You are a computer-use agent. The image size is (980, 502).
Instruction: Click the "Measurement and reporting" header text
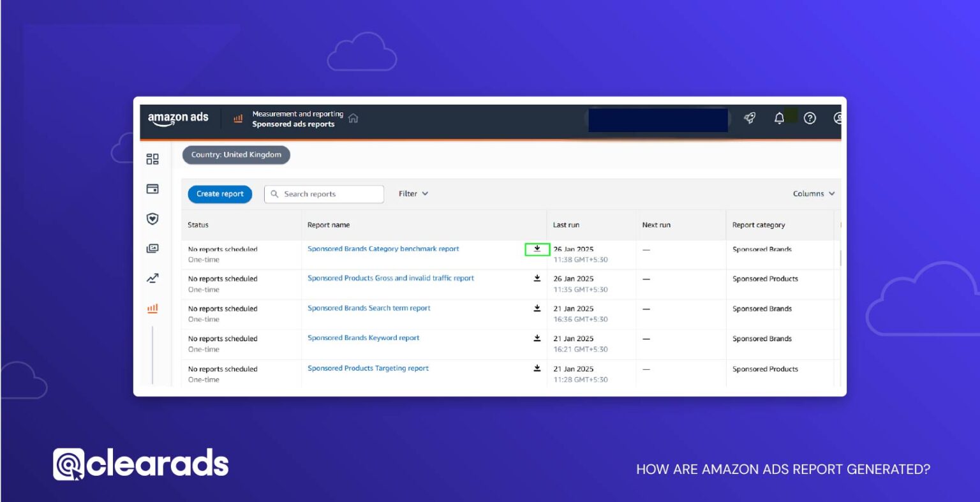298,114
